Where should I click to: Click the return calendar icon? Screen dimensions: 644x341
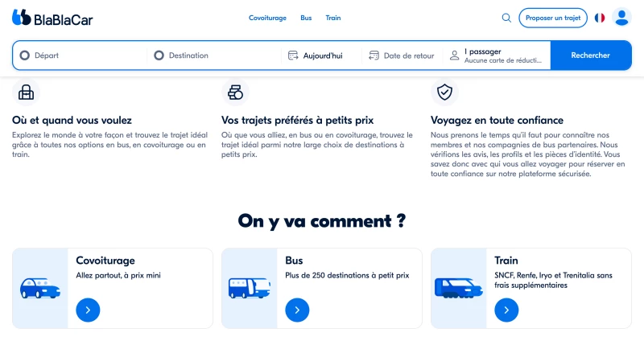point(374,55)
